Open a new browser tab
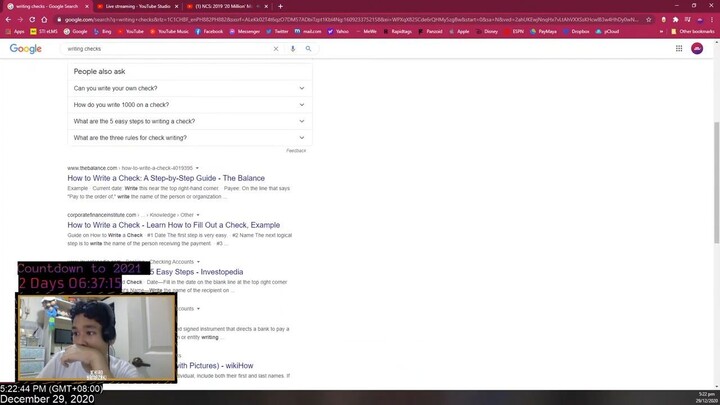This screenshot has width=720, height=405. [x=281, y=6]
